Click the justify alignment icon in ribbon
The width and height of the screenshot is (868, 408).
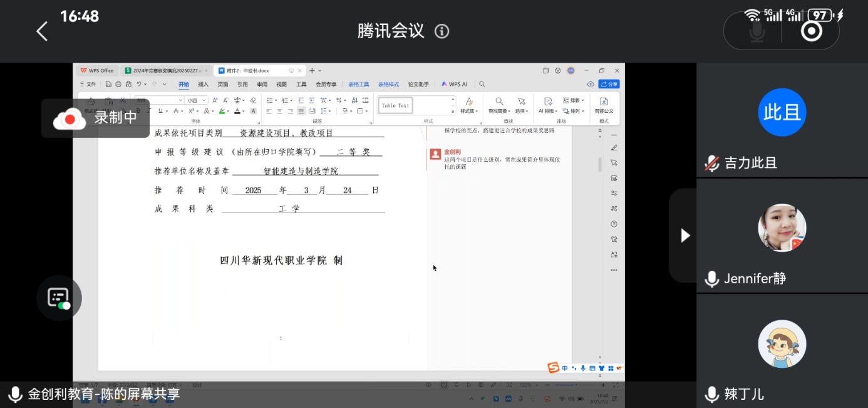coord(301,111)
